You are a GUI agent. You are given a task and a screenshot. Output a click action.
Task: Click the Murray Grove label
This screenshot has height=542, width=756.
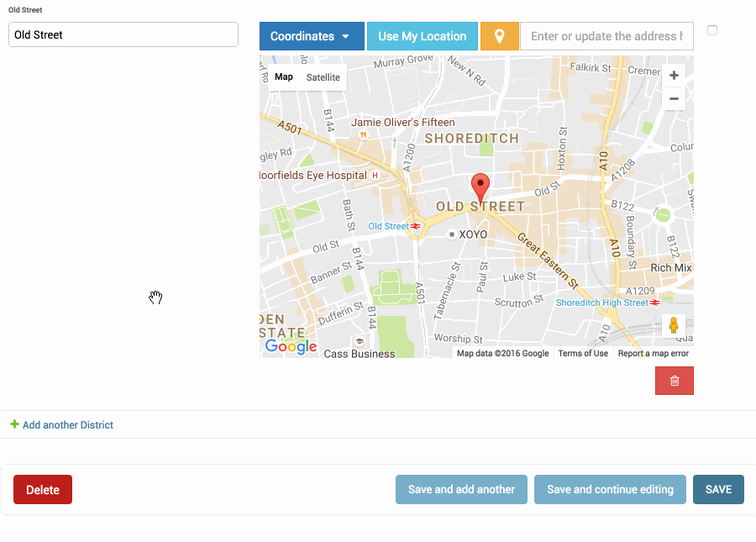click(x=403, y=61)
